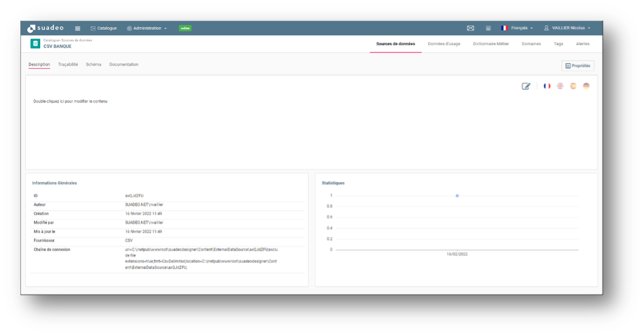Click the green CSV BANQUE data source icon

coord(35,43)
